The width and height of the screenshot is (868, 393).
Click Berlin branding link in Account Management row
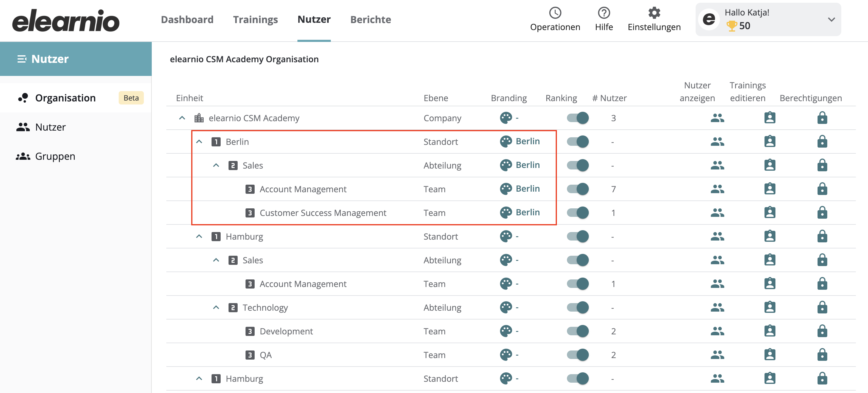point(528,189)
